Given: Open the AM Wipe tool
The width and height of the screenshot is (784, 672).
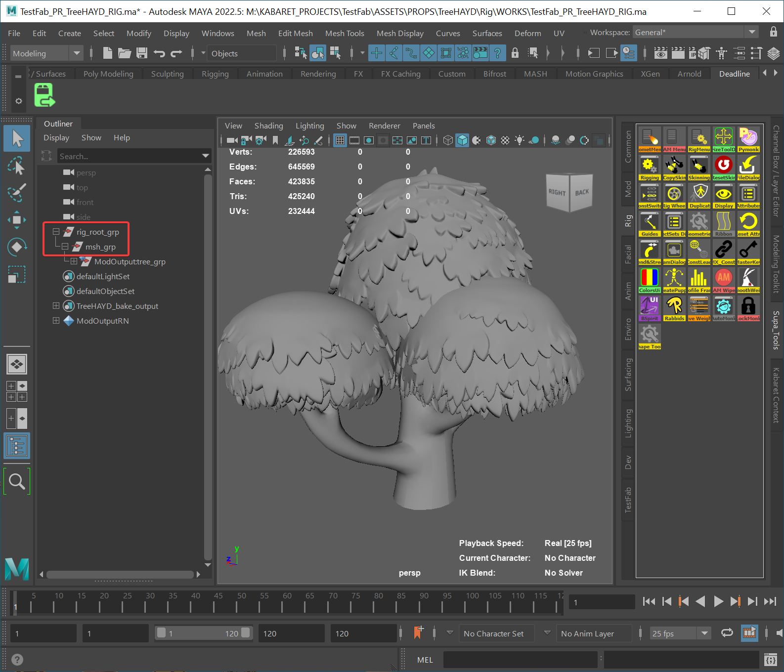Looking at the screenshot, I should tap(723, 280).
